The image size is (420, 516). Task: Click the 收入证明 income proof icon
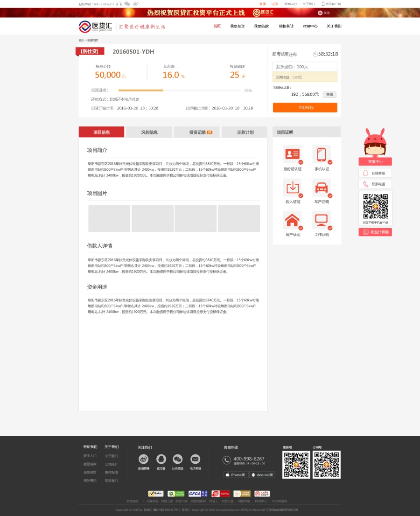(292, 187)
